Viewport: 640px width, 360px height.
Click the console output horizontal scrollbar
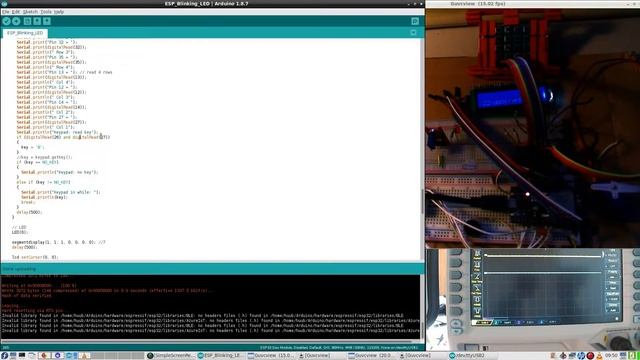(x=206, y=341)
